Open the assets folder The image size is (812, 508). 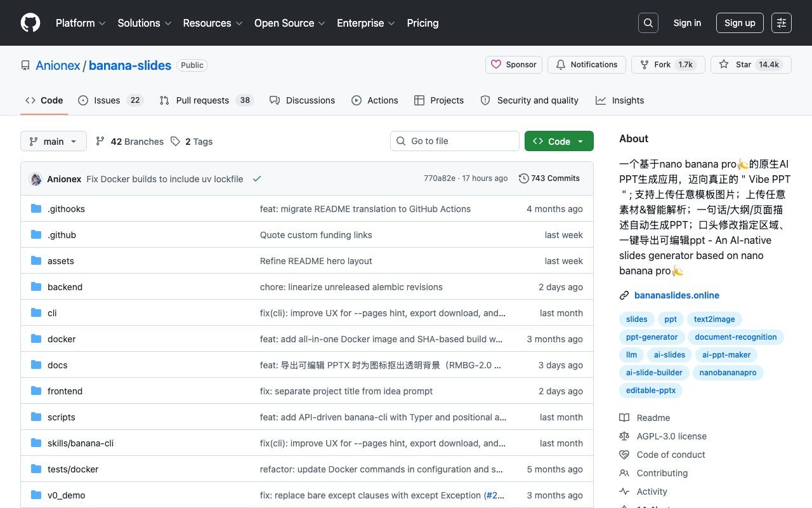[61, 261]
